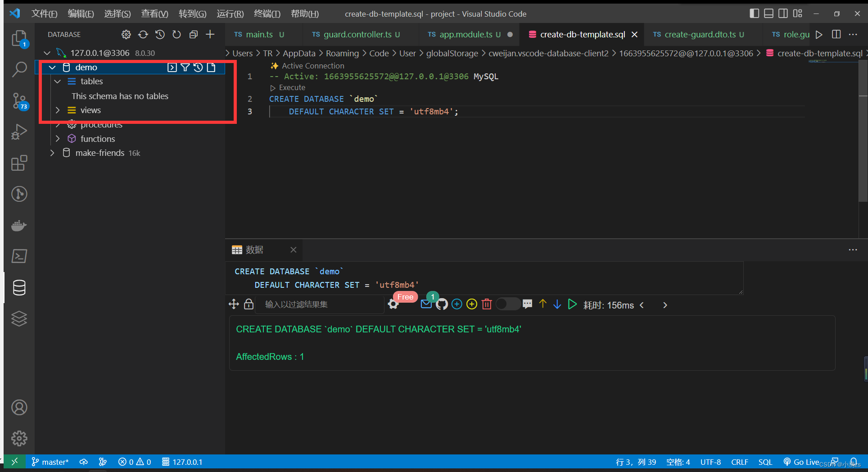The image size is (868, 472).
Task: Open connection history in the DATABASE panel
Action: (x=160, y=34)
